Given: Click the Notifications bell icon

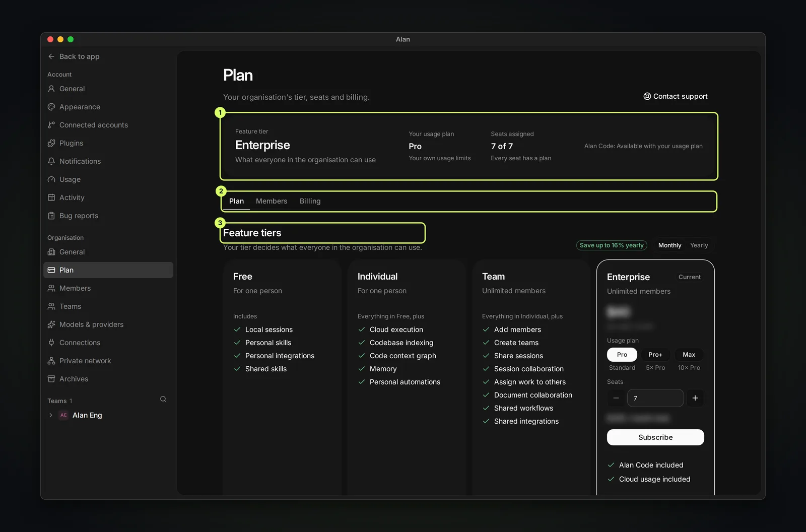Looking at the screenshot, I should (x=51, y=161).
